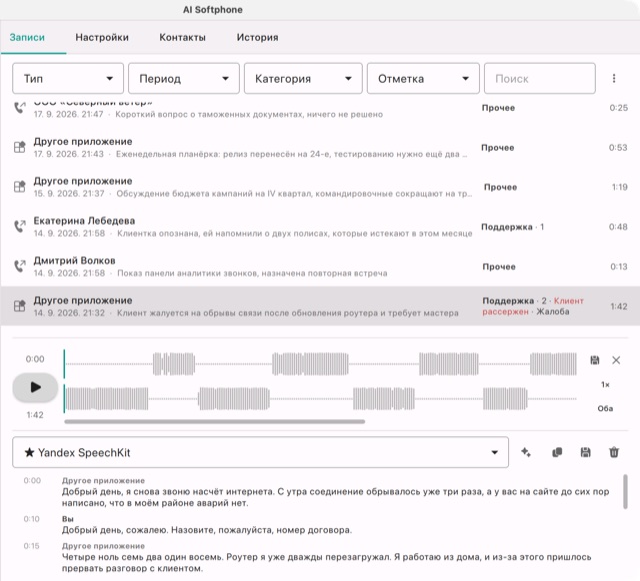Save the transcript with the floppy icon

click(585, 452)
